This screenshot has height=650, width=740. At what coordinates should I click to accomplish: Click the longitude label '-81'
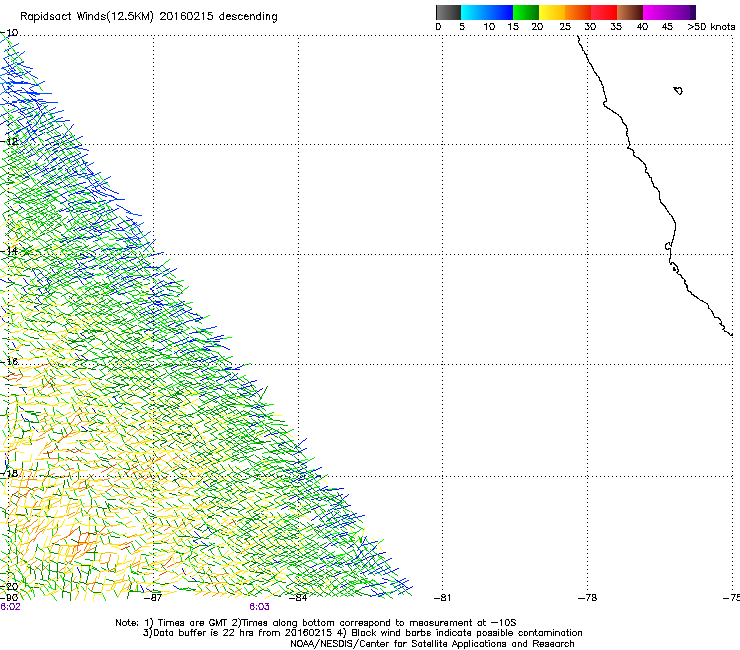click(x=442, y=598)
